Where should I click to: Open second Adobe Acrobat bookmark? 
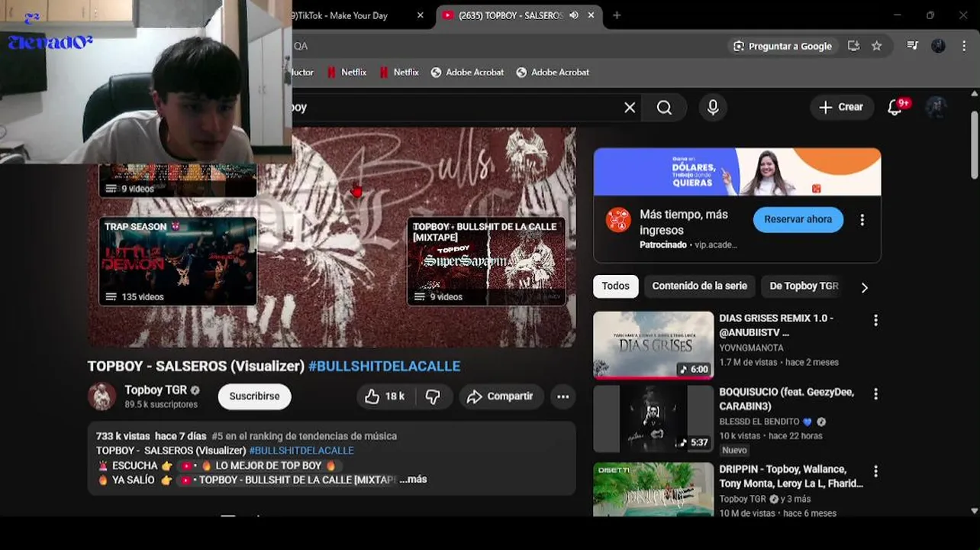553,73
